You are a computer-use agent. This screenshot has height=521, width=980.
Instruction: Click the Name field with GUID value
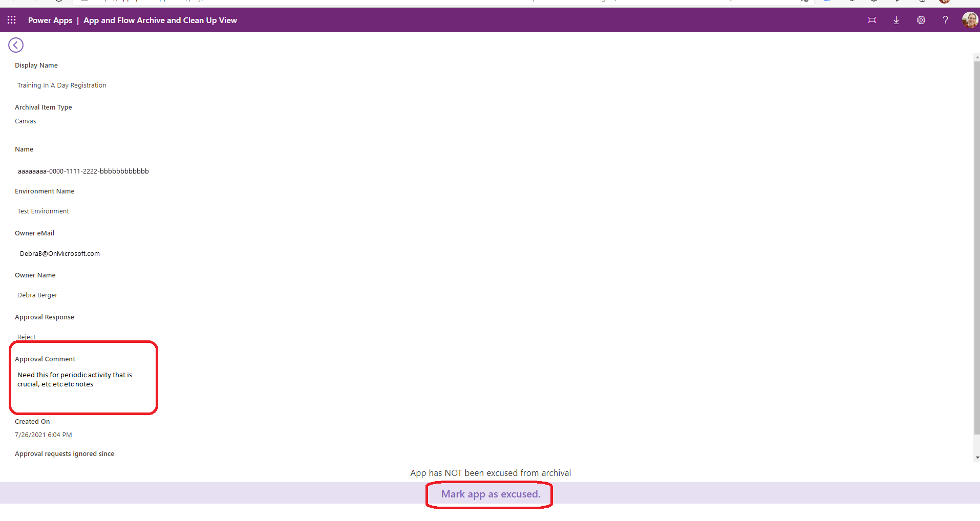coord(83,171)
